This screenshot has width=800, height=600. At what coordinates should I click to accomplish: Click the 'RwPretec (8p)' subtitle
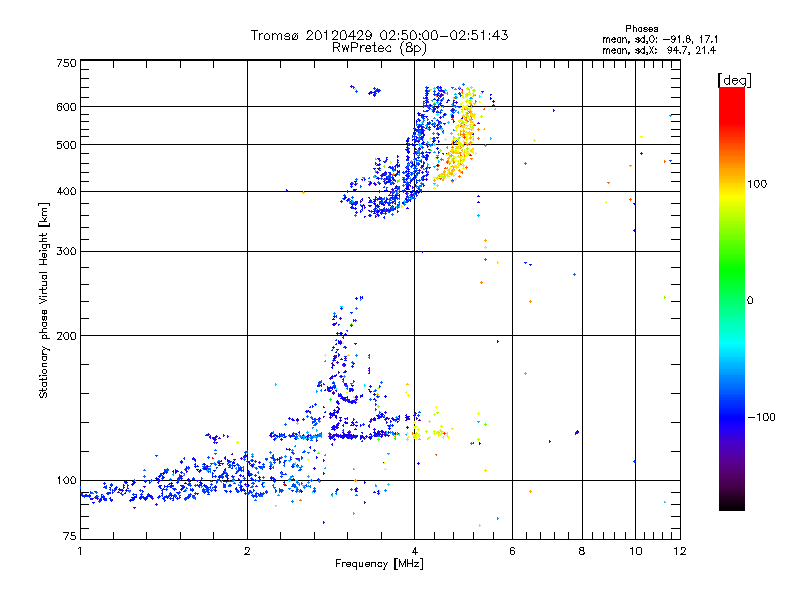[x=379, y=48]
